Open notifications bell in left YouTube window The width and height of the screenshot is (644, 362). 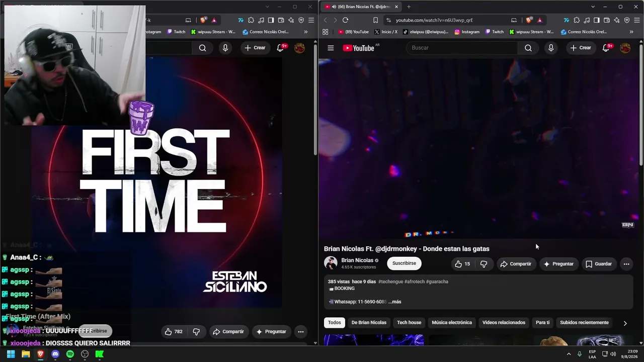(x=281, y=48)
